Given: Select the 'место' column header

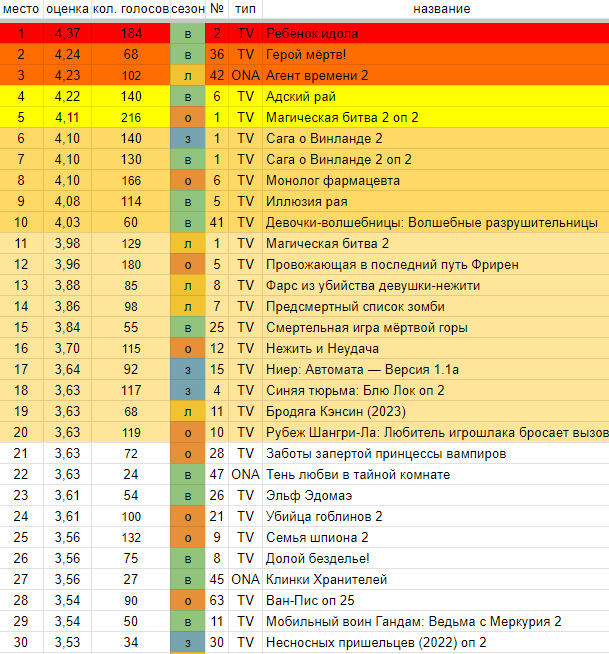Looking at the screenshot, I should pyautogui.click(x=21, y=9).
